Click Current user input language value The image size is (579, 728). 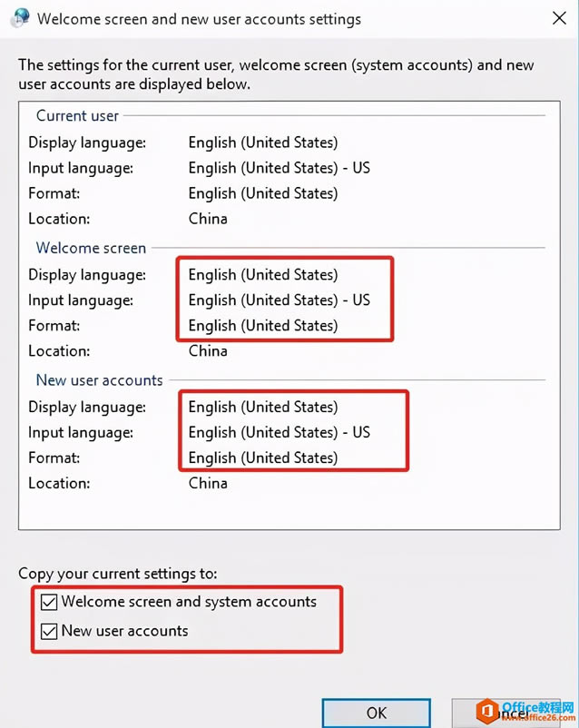[279, 168]
